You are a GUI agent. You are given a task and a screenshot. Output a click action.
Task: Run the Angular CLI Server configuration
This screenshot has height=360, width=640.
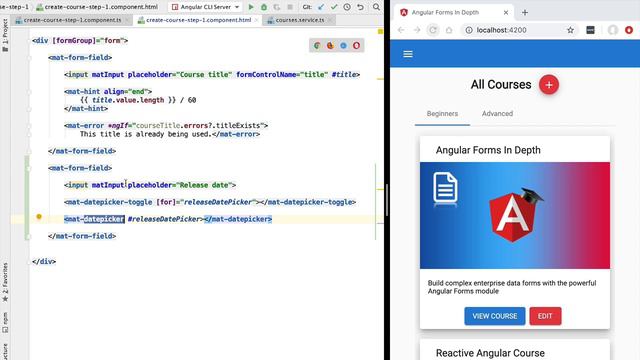[x=251, y=7]
